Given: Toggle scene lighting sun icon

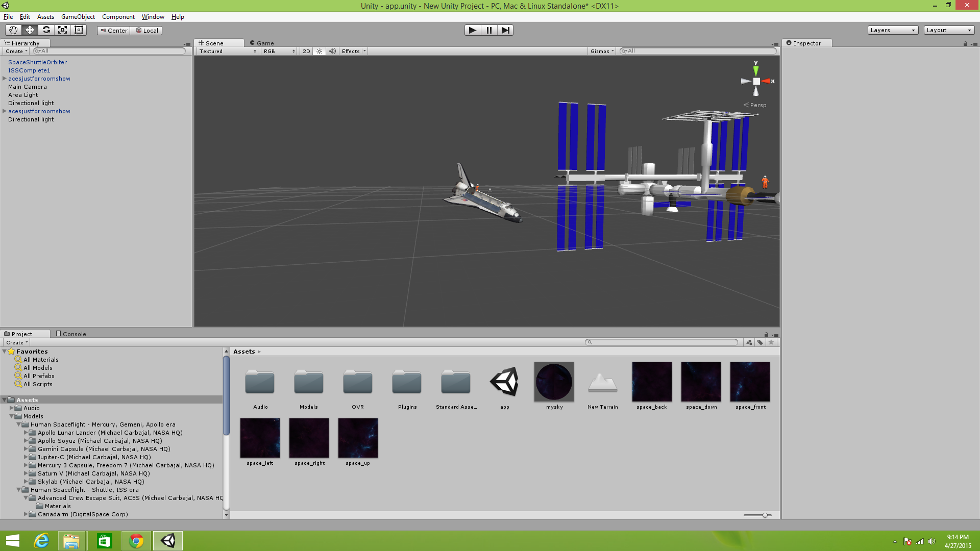Looking at the screenshot, I should click(x=319, y=52).
